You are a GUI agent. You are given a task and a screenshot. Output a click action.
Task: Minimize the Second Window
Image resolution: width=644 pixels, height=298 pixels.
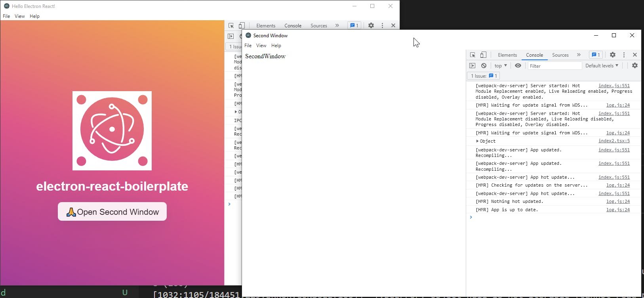click(596, 35)
